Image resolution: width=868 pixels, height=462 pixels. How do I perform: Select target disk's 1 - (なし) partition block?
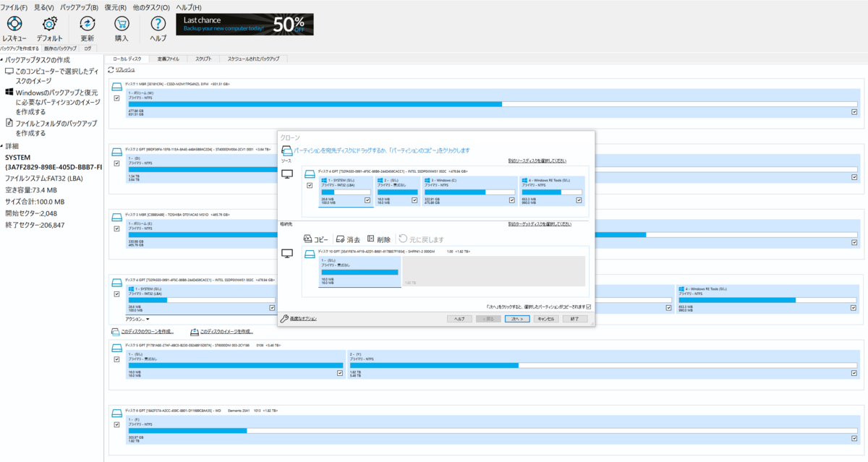[x=359, y=270]
